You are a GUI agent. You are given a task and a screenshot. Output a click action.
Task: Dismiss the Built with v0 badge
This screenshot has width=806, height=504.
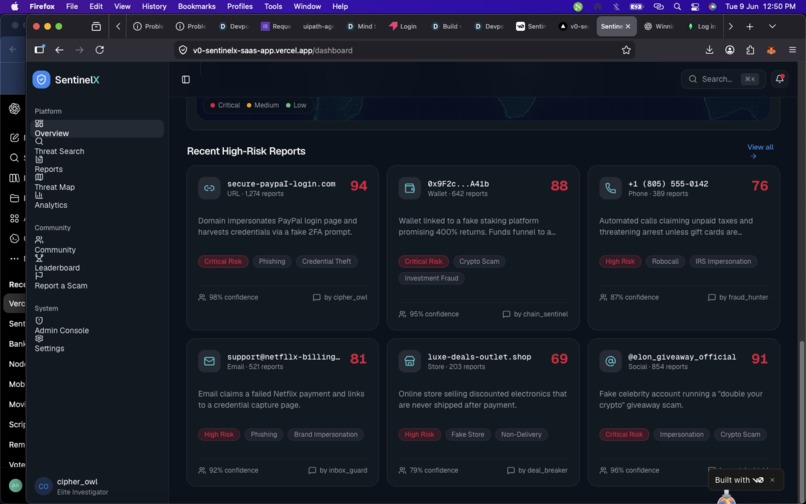(x=772, y=480)
